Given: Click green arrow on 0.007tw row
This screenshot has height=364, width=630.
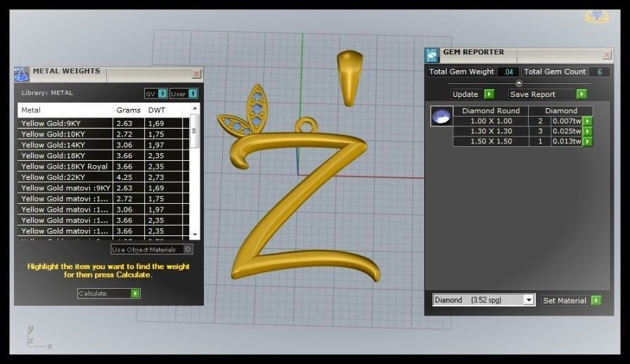Looking at the screenshot, I should 587,121.
